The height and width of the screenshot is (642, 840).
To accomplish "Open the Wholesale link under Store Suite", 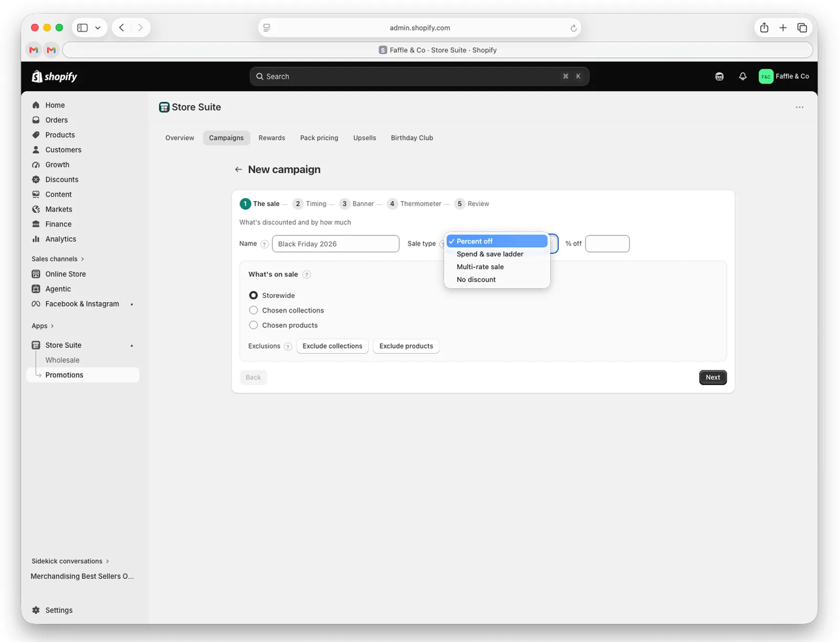I will (x=62, y=360).
